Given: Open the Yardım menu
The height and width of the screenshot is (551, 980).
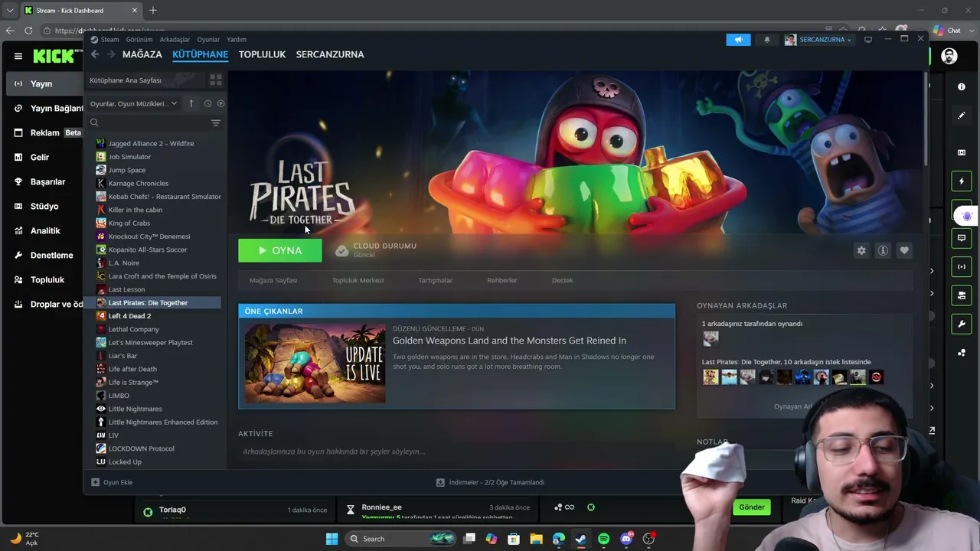Looking at the screenshot, I should [x=237, y=40].
